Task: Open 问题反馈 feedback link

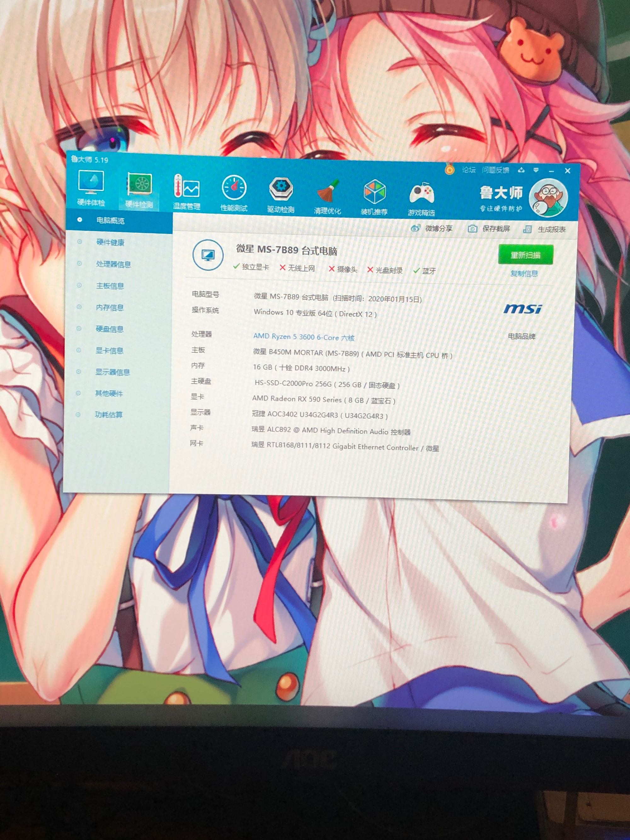Action: pyautogui.click(x=495, y=170)
